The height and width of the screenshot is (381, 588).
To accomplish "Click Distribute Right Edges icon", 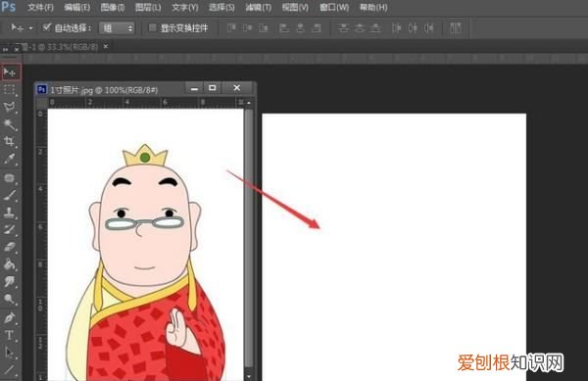I will 429,27.
